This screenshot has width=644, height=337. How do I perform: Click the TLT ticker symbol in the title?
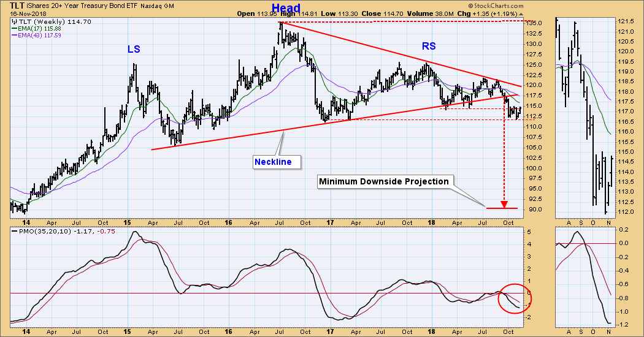[x=17, y=6]
